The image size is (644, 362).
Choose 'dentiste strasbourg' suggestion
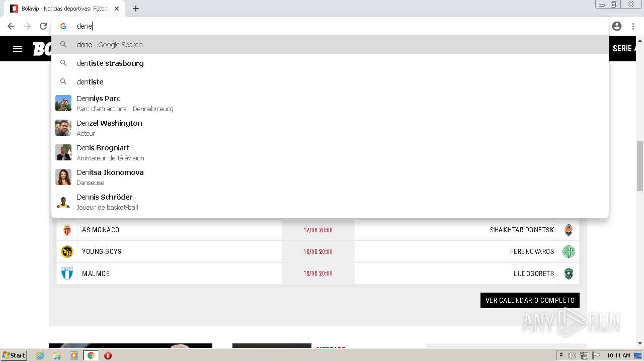pyautogui.click(x=330, y=63)
